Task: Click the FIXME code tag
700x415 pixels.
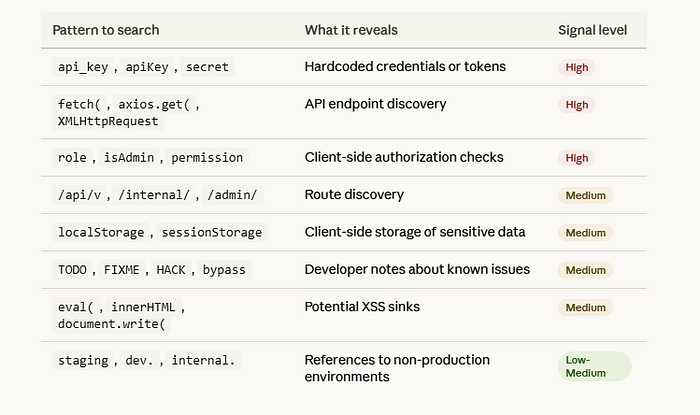Action: 121,270
